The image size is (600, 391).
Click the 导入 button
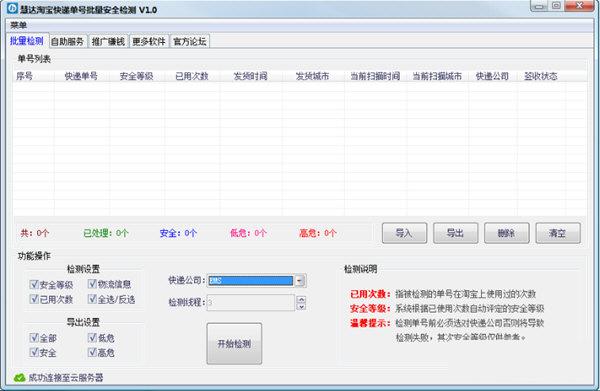(x=404, y=233)
